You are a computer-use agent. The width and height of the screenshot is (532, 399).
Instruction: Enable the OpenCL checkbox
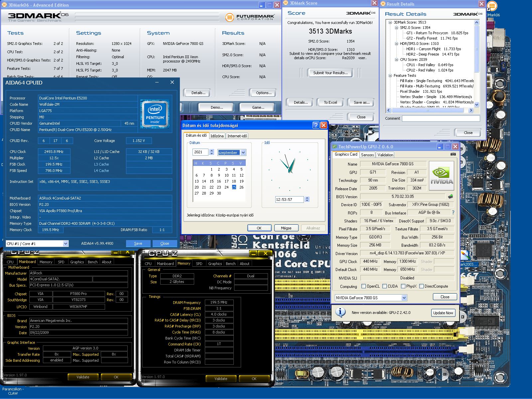[x=363, y=286]
